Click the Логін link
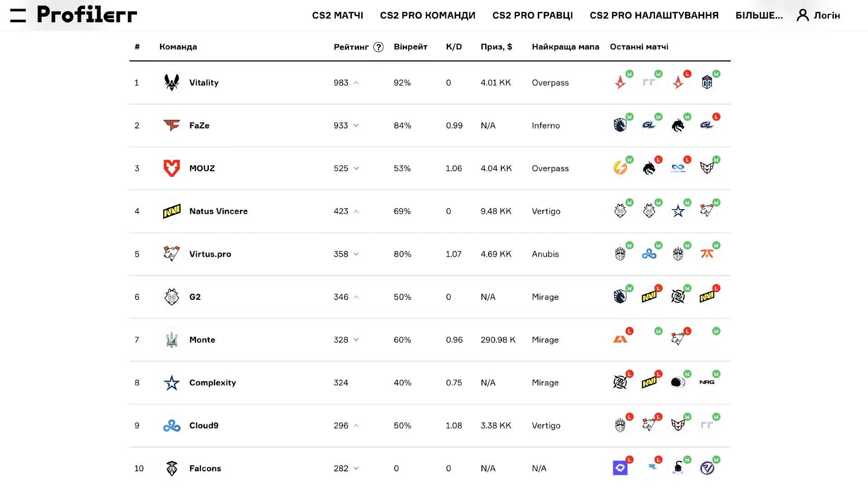 827,15
